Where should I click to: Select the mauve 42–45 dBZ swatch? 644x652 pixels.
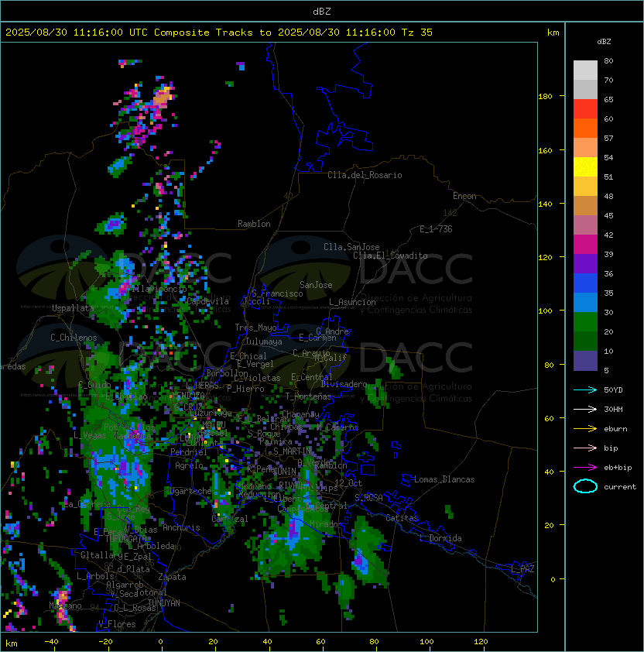585,225
